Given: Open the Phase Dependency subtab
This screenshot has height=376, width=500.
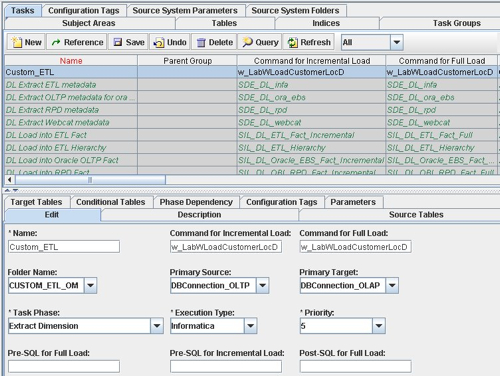Looking at the screenshot, I should (x=196, y=202).
